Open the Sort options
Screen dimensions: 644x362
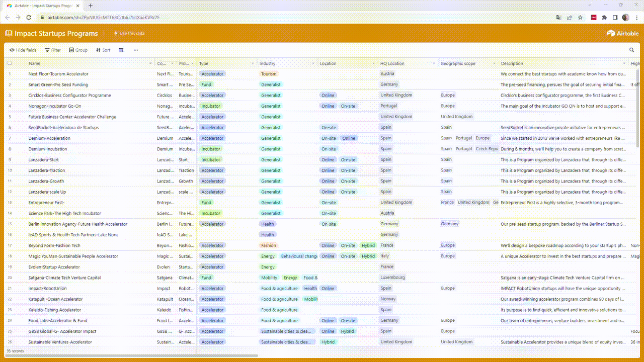(x=103, y=50)
